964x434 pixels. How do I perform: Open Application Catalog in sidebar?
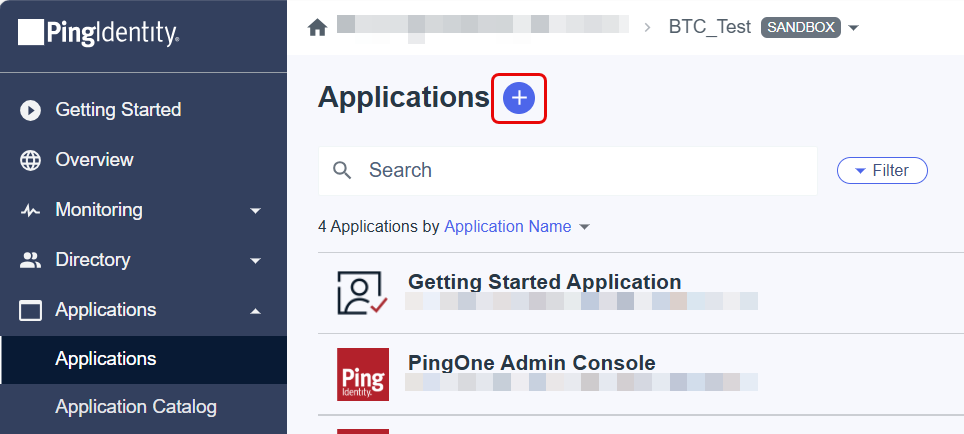(136, 407)
